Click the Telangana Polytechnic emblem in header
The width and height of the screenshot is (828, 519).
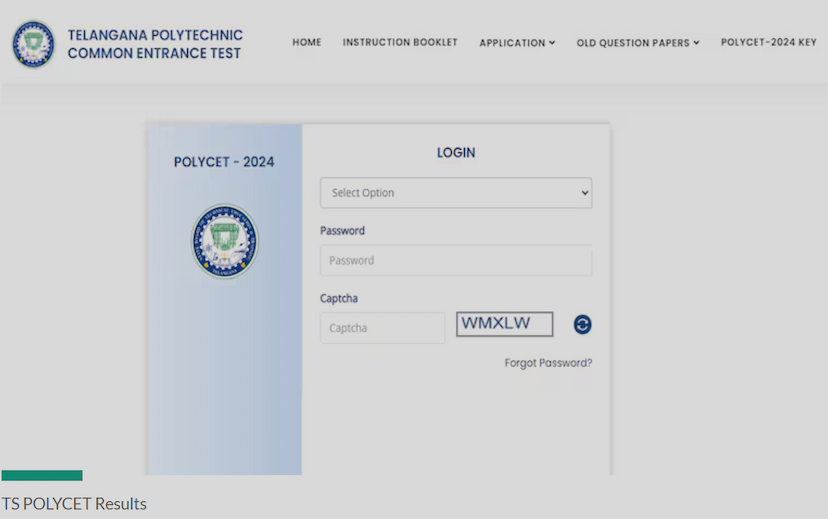click(33, 44)
